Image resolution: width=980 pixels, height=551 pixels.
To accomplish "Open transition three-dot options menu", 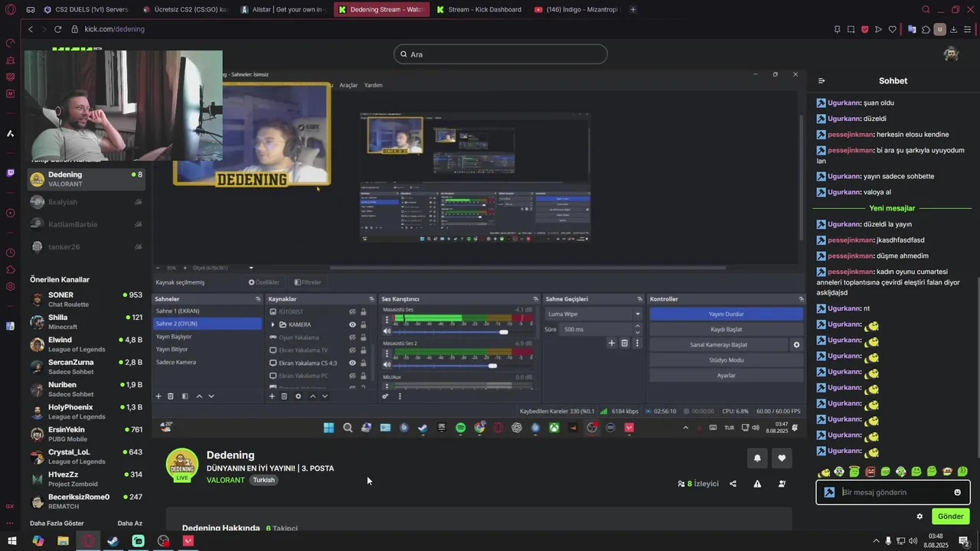I will coord(637,344).
